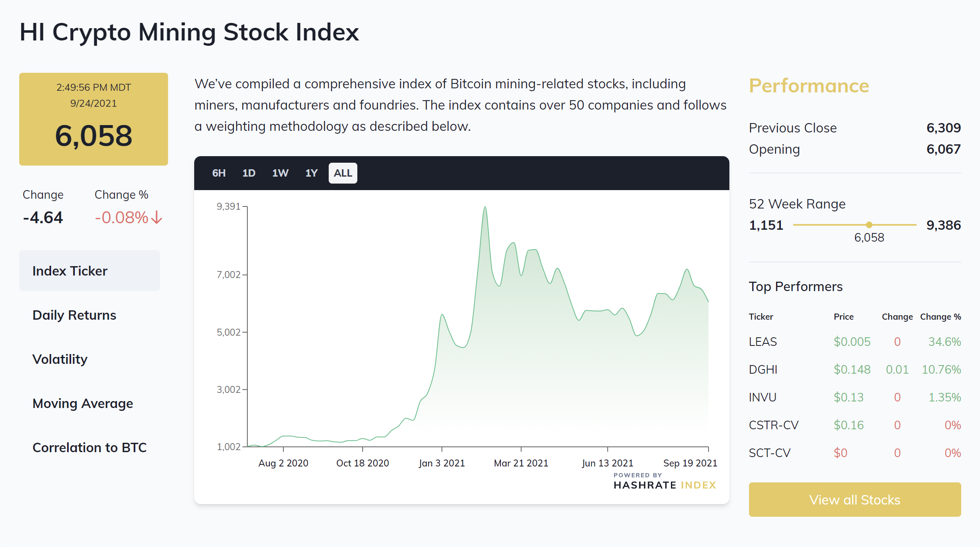Click the yellow 6,058 index value card
Viewport: 980px width, 547px height.
click(94, 119)
